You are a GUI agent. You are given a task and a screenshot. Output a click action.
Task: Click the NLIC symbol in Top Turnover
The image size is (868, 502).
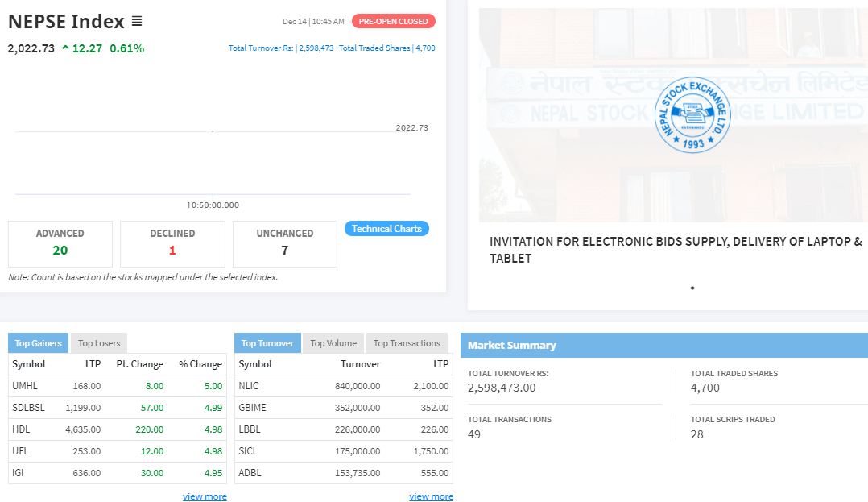[249, 386]
